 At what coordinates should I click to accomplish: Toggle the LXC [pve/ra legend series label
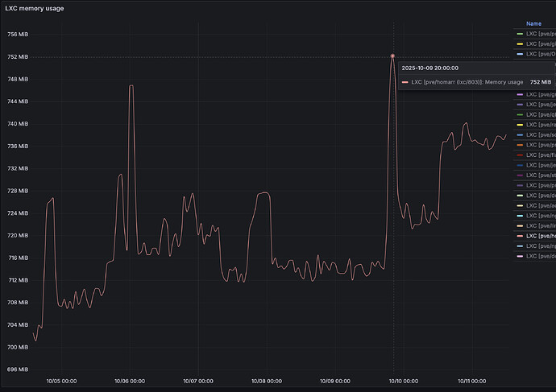coord(541,125)
